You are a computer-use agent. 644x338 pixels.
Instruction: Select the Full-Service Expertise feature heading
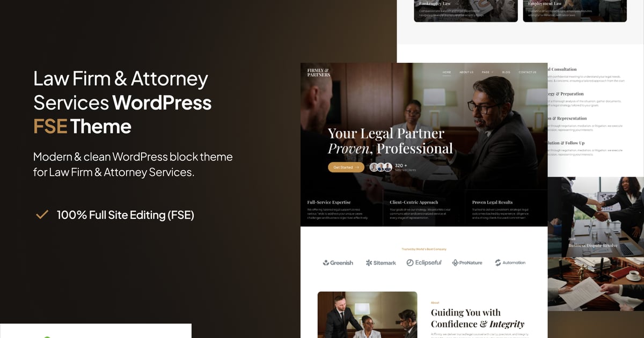(x=329, y=202)
